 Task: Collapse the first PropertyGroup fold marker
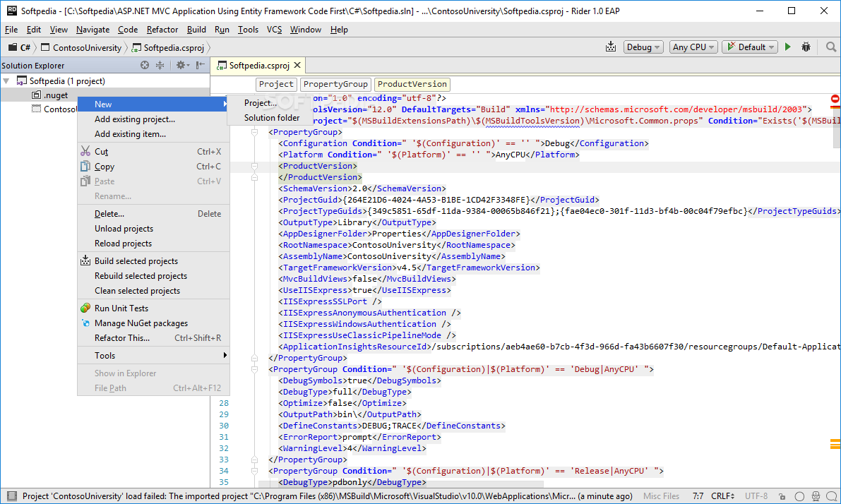click(x=255, y=132)
